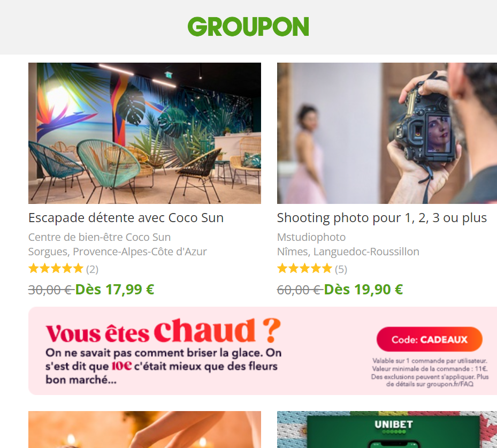This screenshot has width=497, height=448.
Task: Click the Groupon logo in the header
Action: coord(248,27)
